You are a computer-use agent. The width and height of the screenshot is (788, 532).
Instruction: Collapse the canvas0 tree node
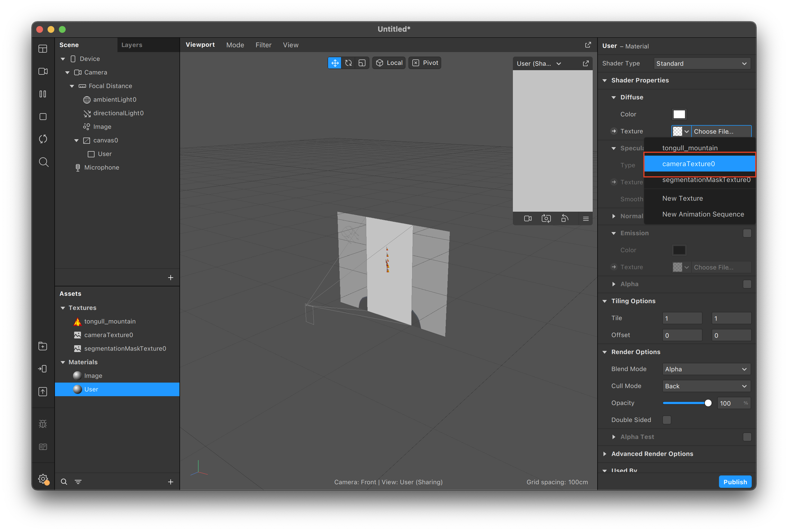(77, 140)
